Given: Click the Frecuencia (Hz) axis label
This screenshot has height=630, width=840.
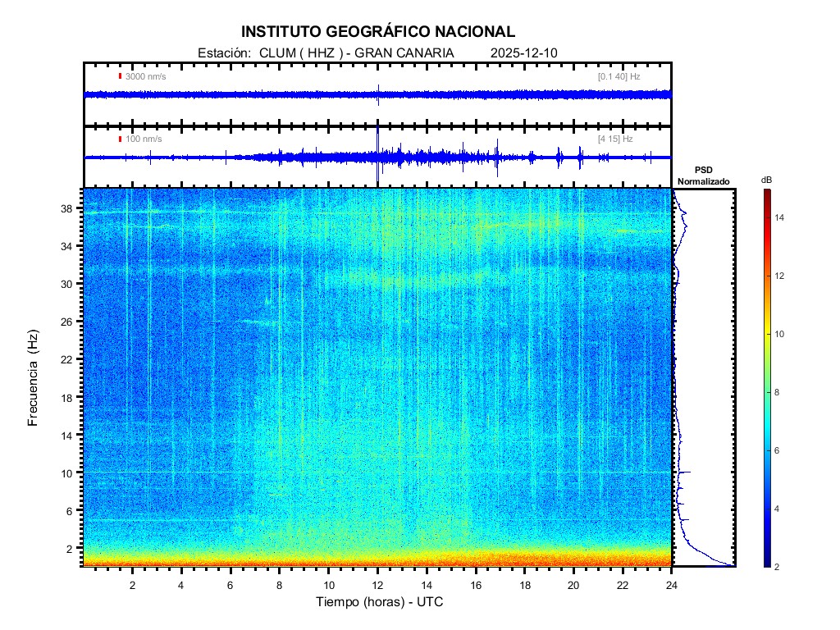Looking at the screenshot, I should point(34,378).
